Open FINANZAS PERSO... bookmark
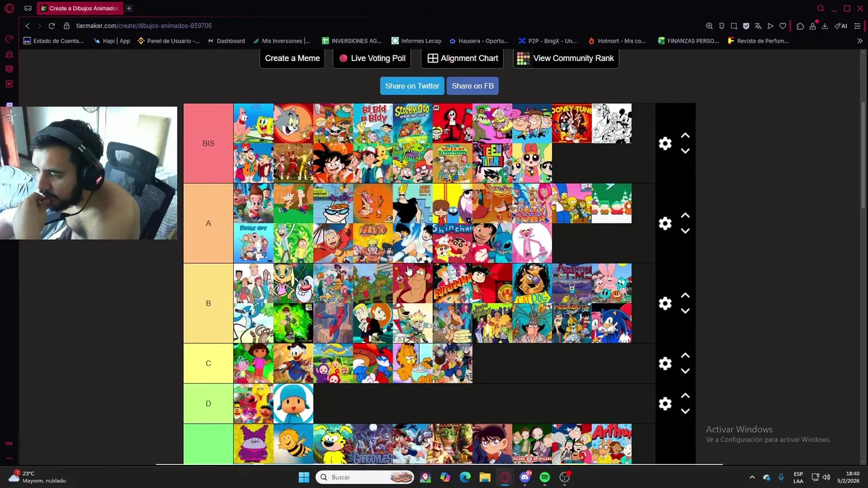The height and width of the screenshot is (488, 868). 688,41
